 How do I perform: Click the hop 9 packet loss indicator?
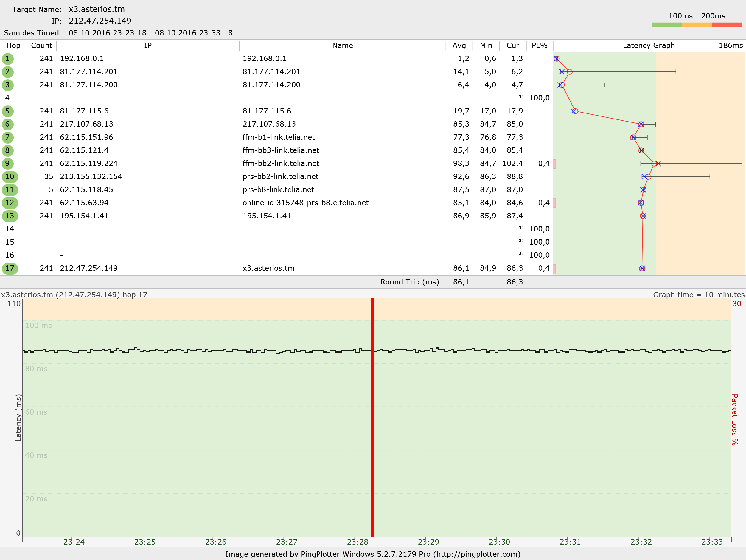(554, 164)
